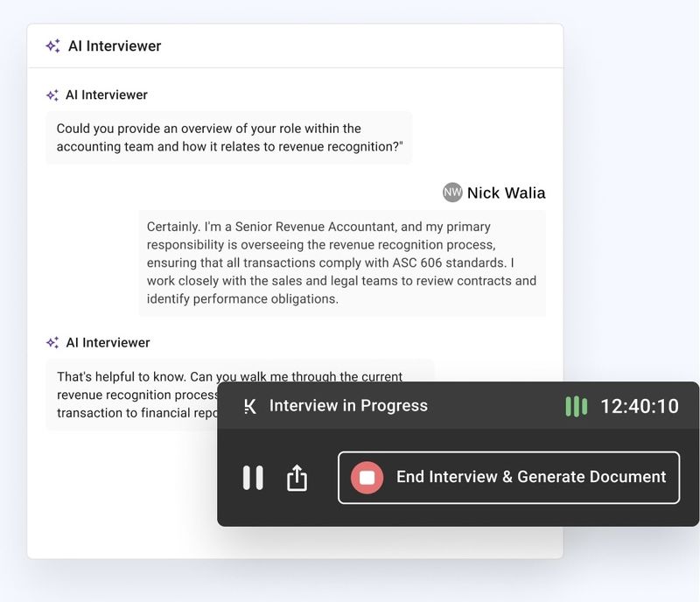Select Nick Walia's ASC 606 response bubble
The height and width of the screenshot is (602, 700).
[341, 262]
